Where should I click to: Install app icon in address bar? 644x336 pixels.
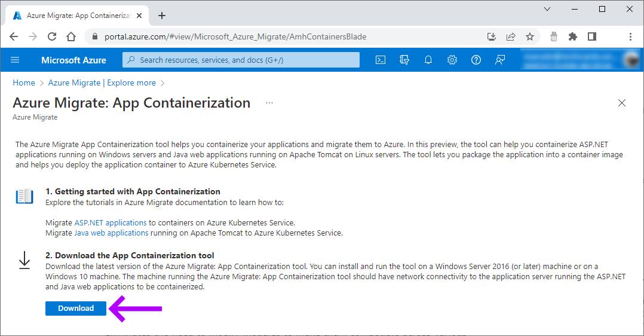(x=491, y=36)
